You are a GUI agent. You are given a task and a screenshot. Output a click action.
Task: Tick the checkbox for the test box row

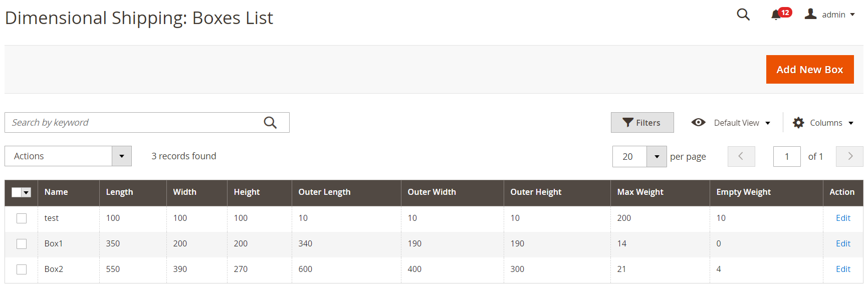22,218
